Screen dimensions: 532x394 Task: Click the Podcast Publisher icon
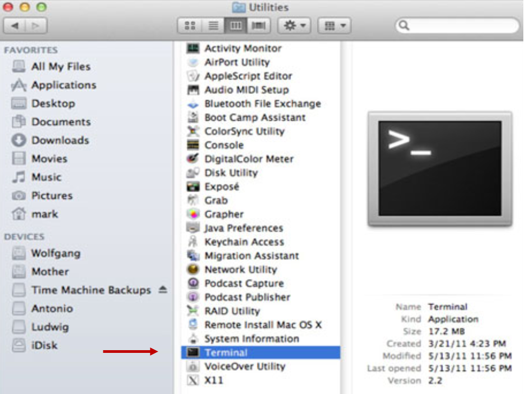pos(193,297)
